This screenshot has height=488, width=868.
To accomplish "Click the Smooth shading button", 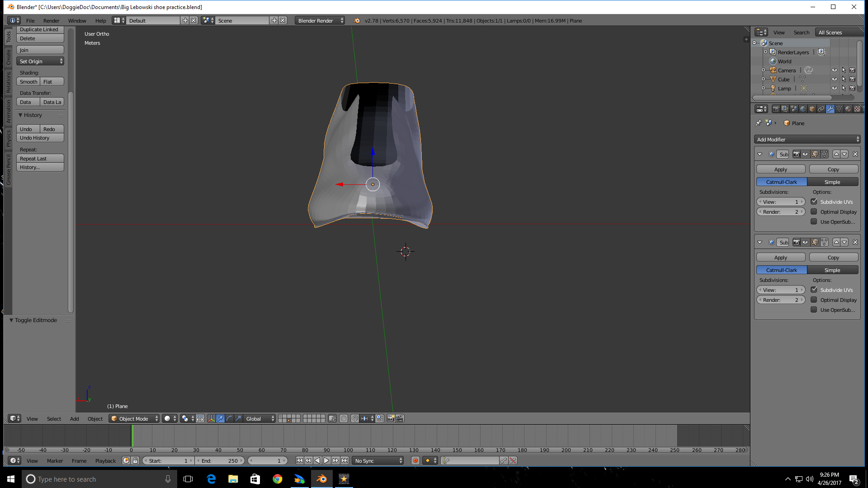I will click(x=28, y=82).
